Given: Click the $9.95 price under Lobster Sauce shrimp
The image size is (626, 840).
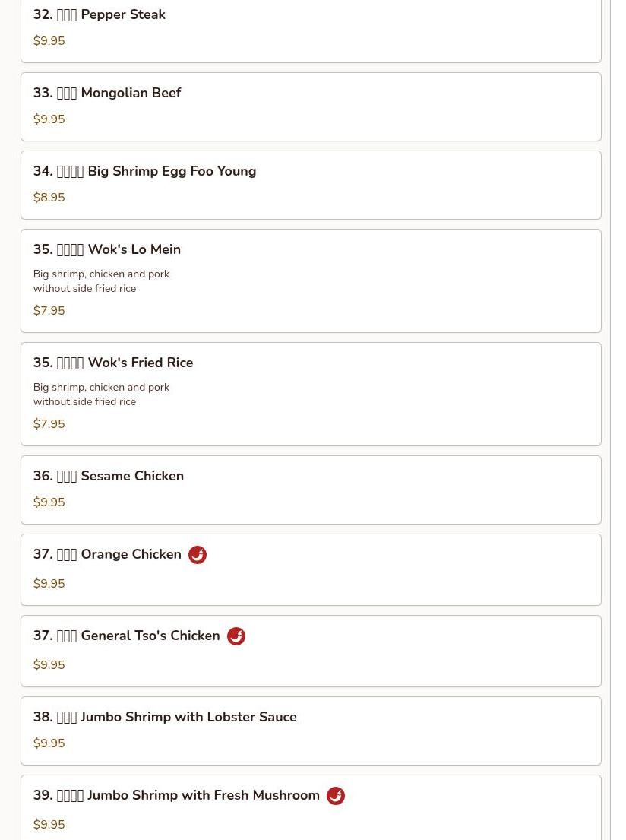Looking at the screenshot, I should 49,743.
